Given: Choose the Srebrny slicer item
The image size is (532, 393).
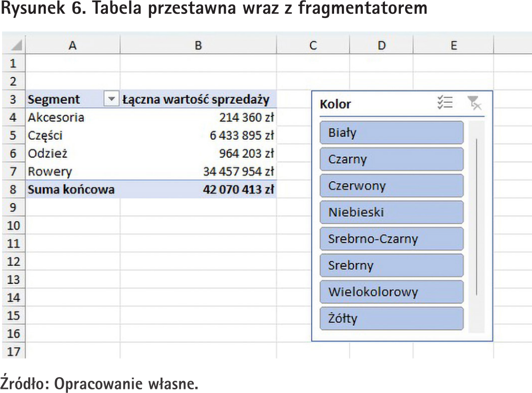Looking at the screenshot, I should pos(391,266).
